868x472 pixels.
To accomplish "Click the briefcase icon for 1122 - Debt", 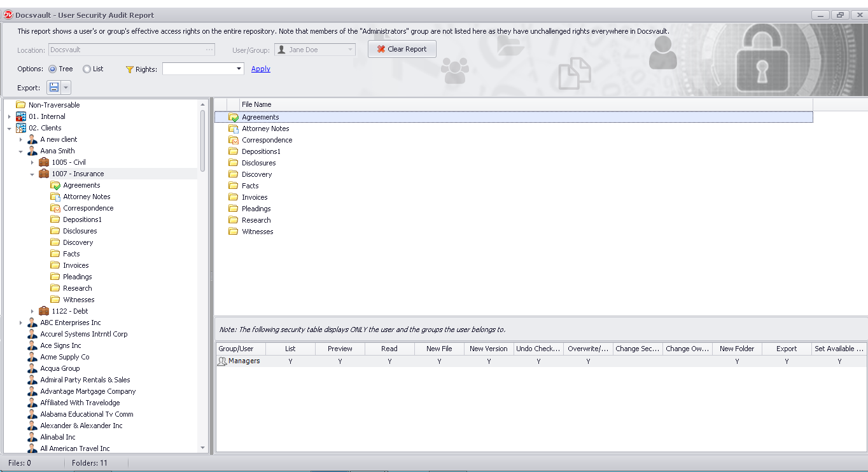I will [x=43, y=311].
